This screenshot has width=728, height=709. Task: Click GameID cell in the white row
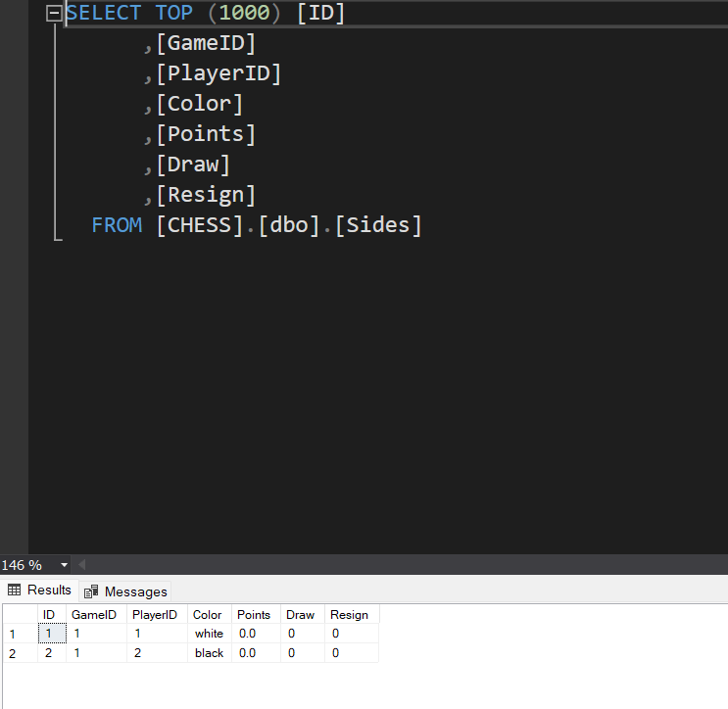[96, 634]
